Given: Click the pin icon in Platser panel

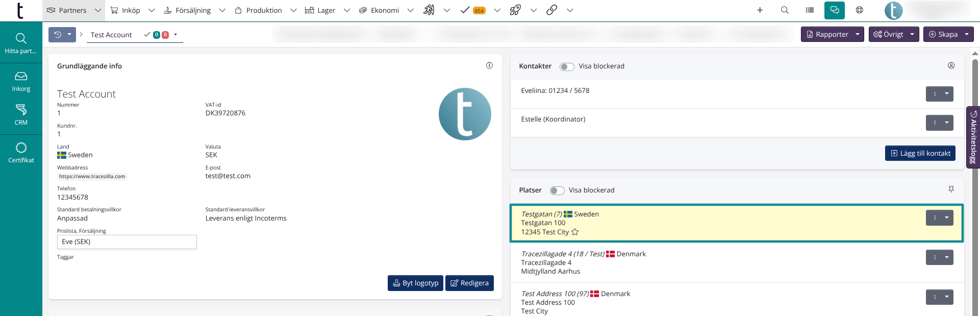Looking at the screenshot, I should [x=951, y=189].
